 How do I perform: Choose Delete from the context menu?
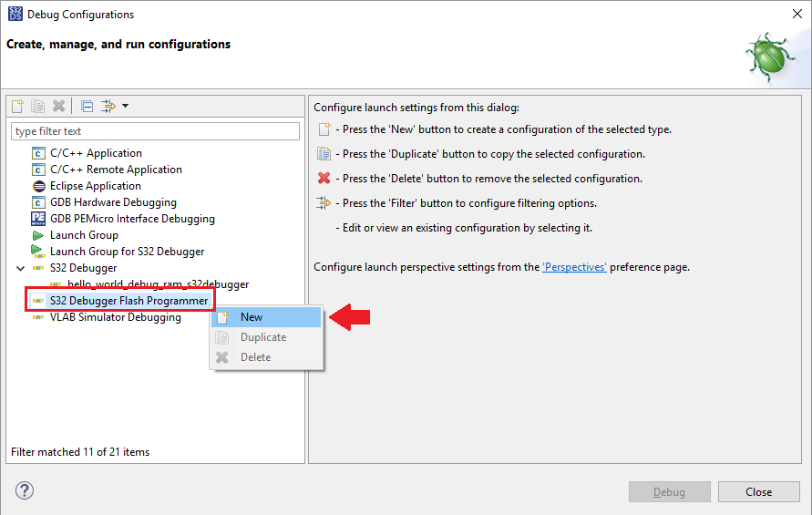[x=255, y=357]
